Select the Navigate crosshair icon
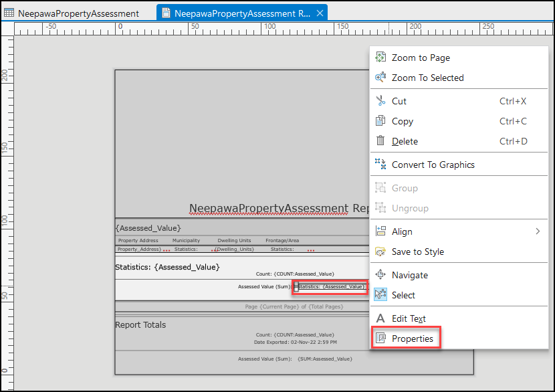 click(381, 274)
